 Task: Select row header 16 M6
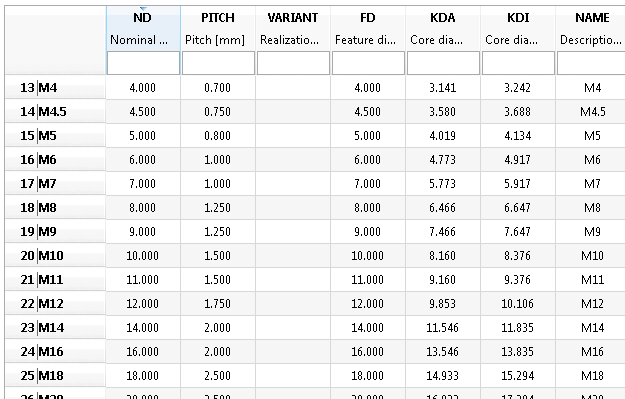pos(55,159)
